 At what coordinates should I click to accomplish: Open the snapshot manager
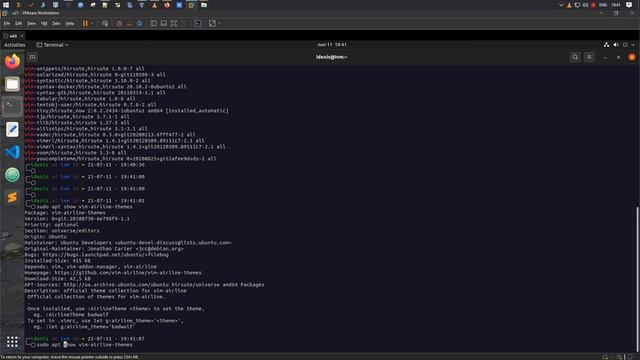tap(140, 24)
